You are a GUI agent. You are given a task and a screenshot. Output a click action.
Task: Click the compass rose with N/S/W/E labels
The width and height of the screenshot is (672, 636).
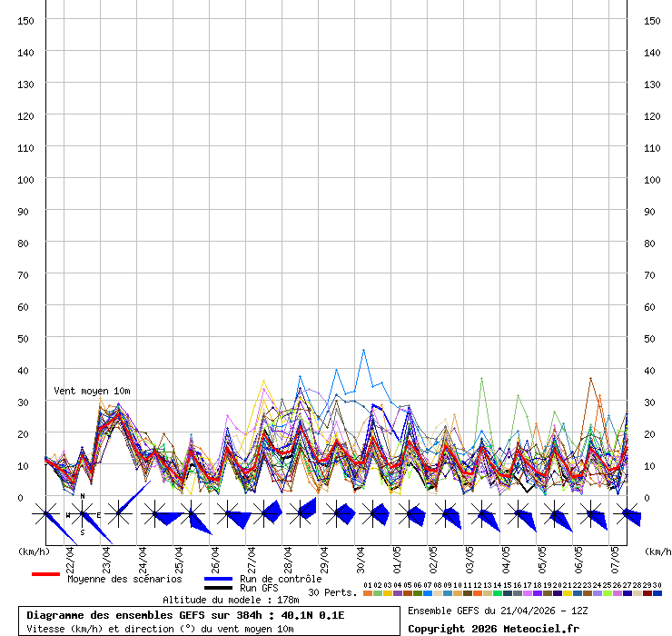83,514
